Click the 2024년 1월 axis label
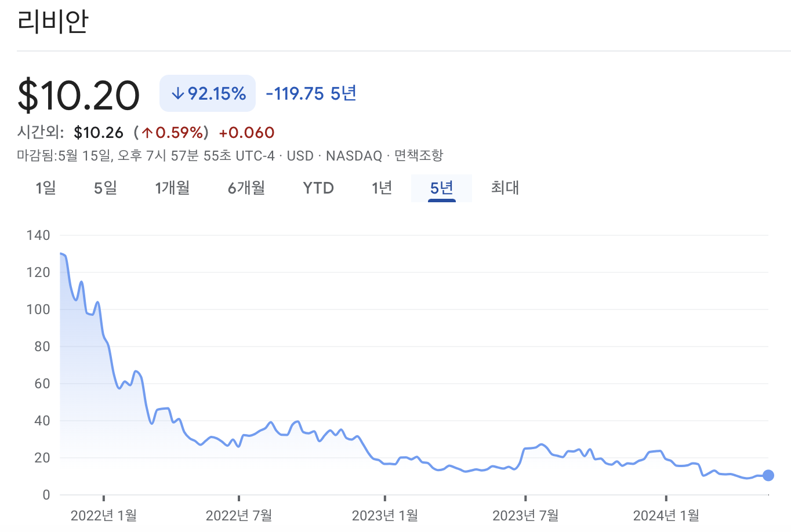Image resolution: width=791 pixels, height=532 pixels. (666, 515)
